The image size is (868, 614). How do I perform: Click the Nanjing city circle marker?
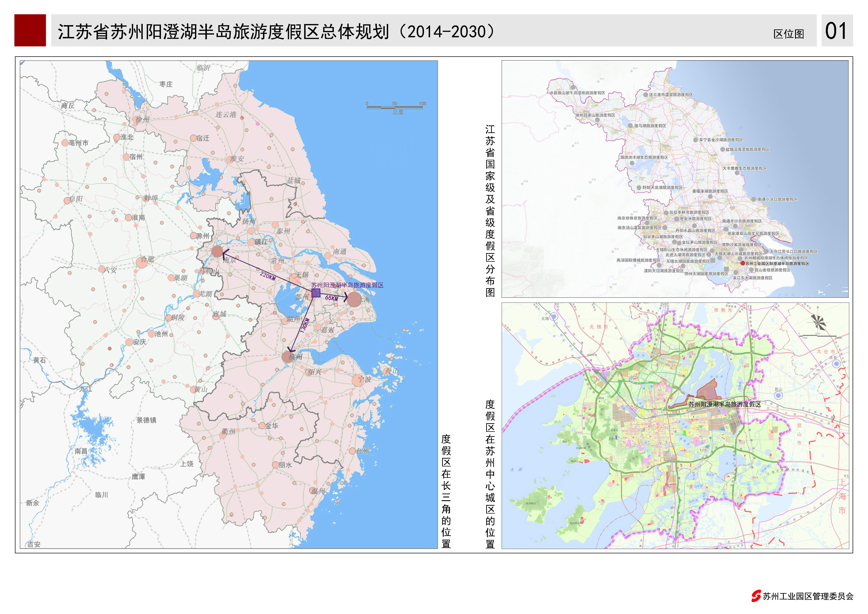coord(217,251)
